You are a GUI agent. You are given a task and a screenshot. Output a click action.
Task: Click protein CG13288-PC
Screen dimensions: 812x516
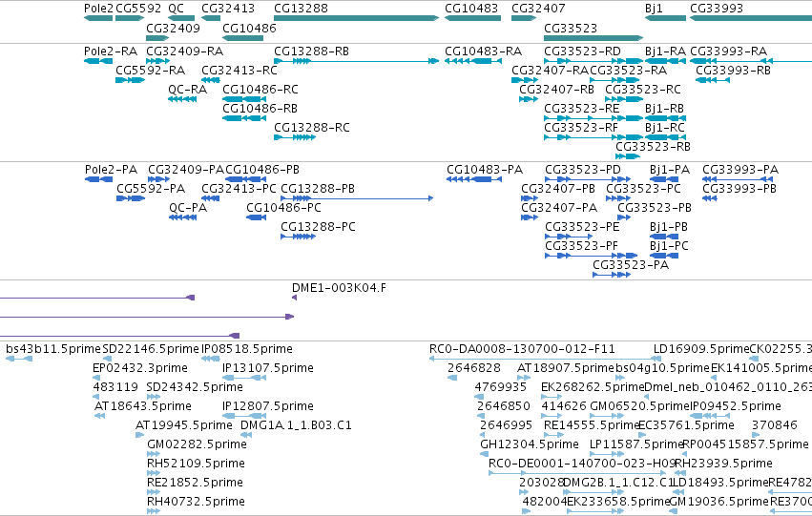point(318,227)
